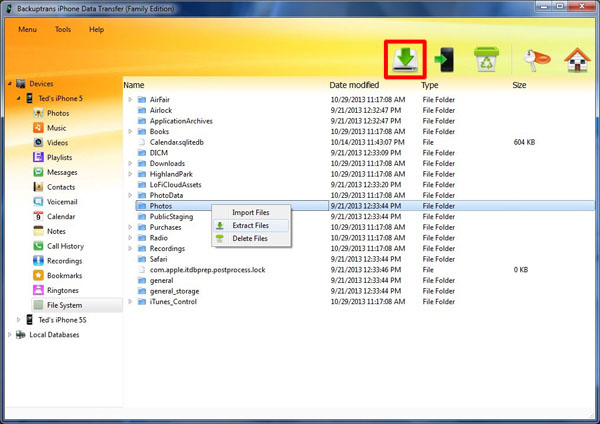Sort by the Date modified column header
This screenshot has height=424, width=600.
point(354,85)
